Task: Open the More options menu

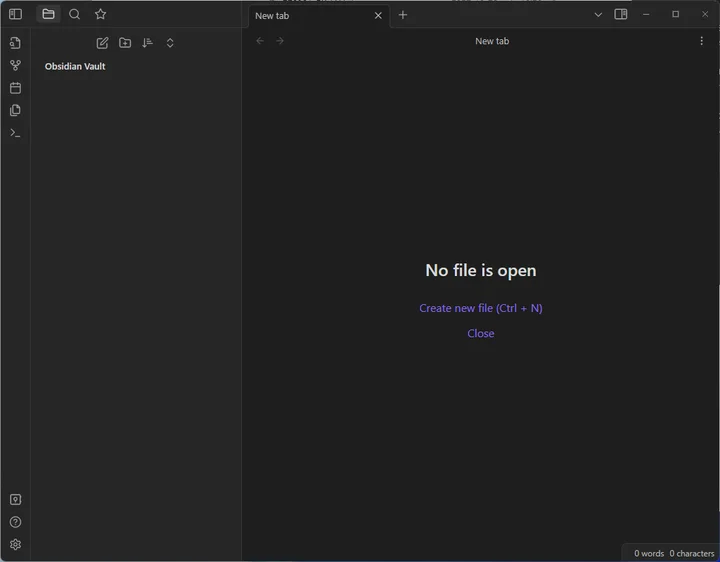Action: coord(701,41)
